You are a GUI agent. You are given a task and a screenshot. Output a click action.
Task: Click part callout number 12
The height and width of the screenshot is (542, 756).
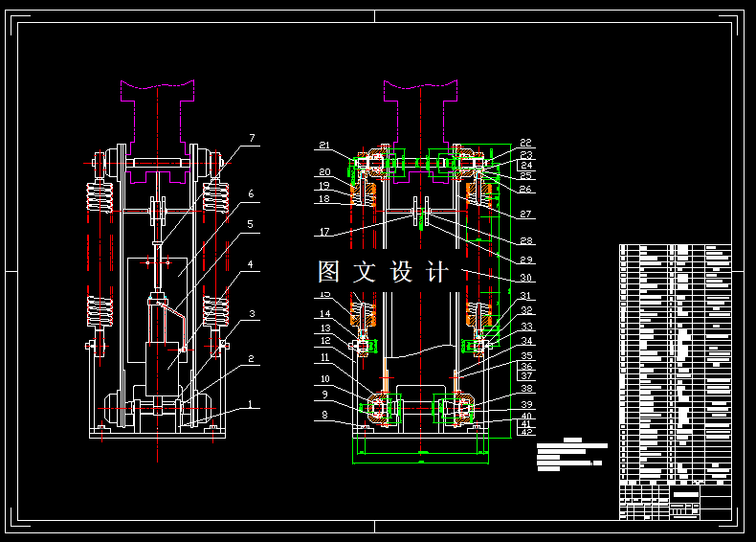325,341
